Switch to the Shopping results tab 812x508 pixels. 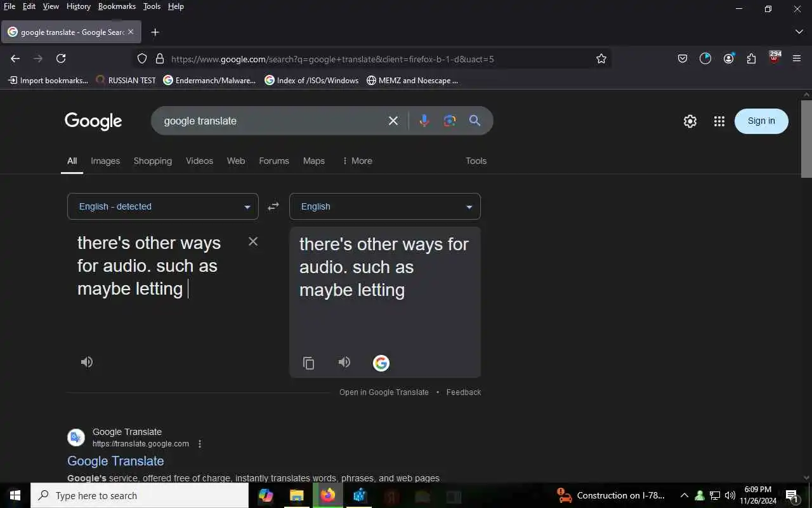click(x=153, y=161)
